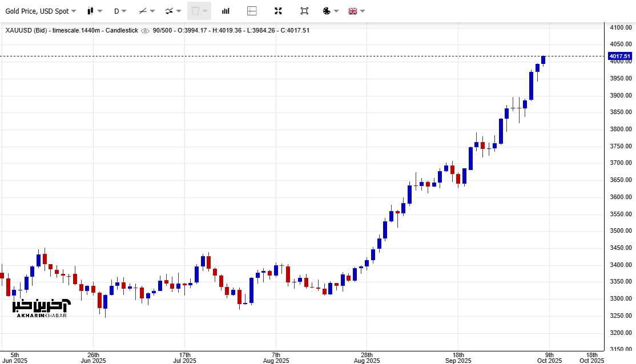Open the color theme palette menu

(331, 11)
